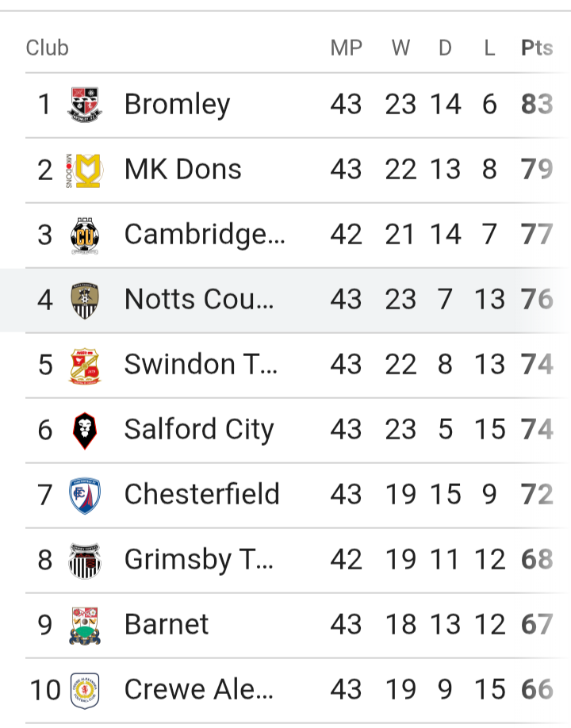The width and height of the screenshot is (571, 728).
Task: Click the Bromley club crest
Action: click(85, 104)
